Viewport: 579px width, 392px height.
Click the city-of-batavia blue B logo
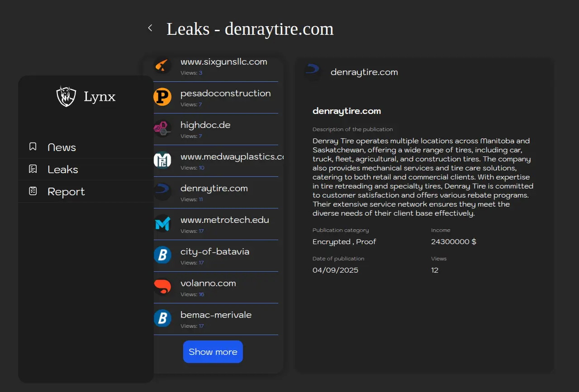(162, 255)
